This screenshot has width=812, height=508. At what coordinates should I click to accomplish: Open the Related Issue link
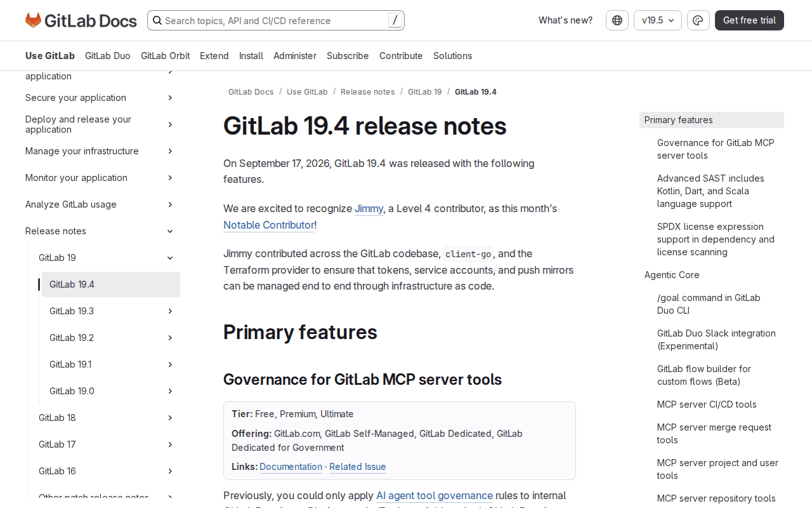(x=357, y=467)
